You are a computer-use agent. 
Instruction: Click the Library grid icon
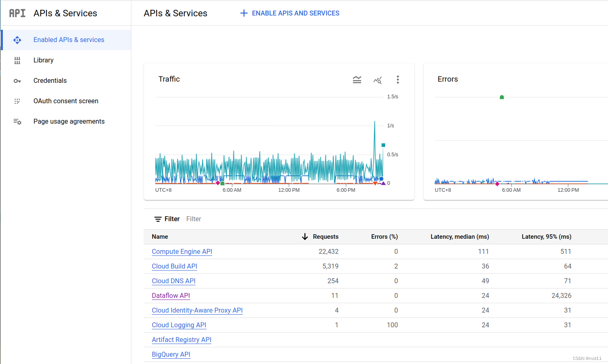point(17,60)
